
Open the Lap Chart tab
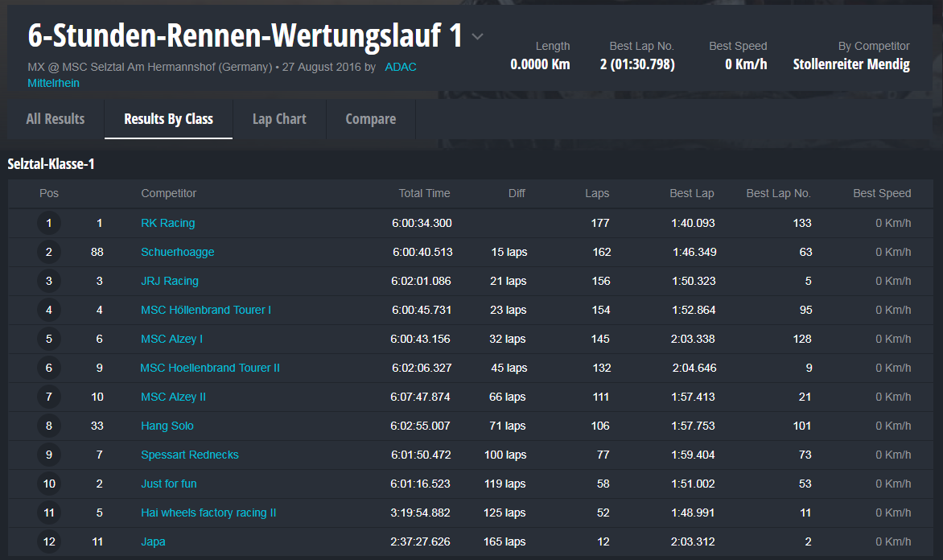[279, 119]
